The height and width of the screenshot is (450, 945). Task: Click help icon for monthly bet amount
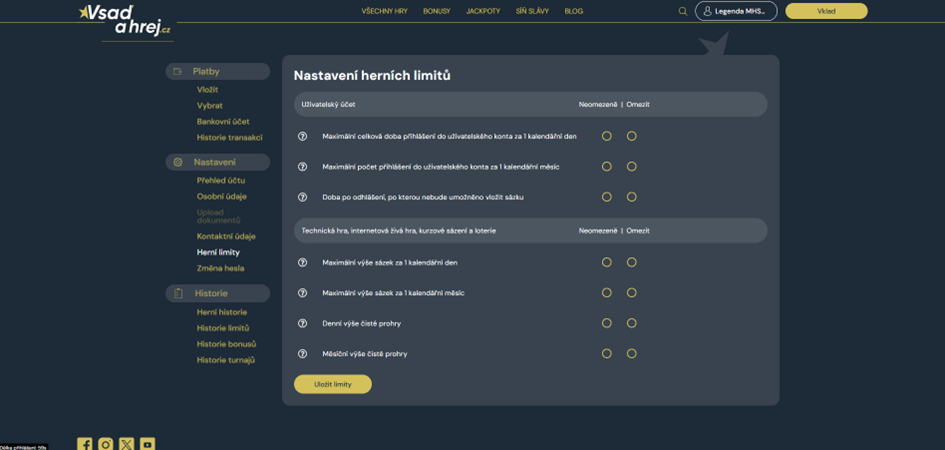coord(303,293)
